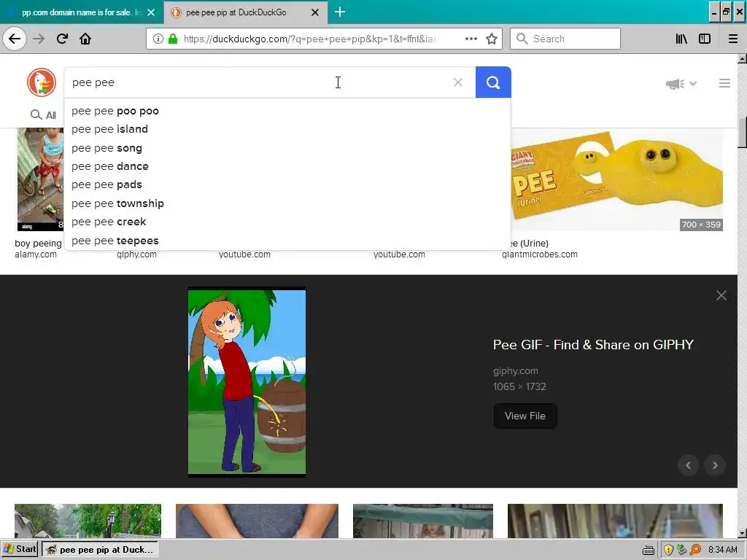Image resolution: width=747 pixels, height=560 pixels.
Task: Open the Library bookshelf icon
Action: point(681,39)
